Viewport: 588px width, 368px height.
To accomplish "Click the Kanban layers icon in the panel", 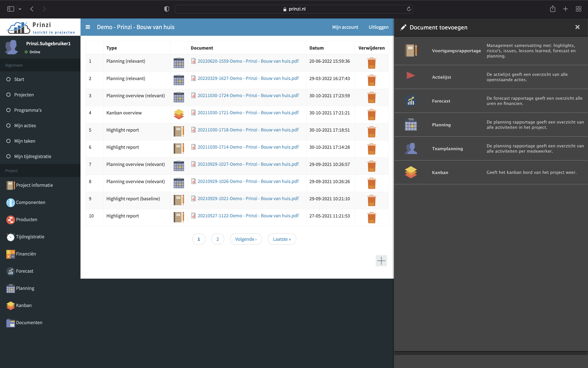I will [411, 172].
